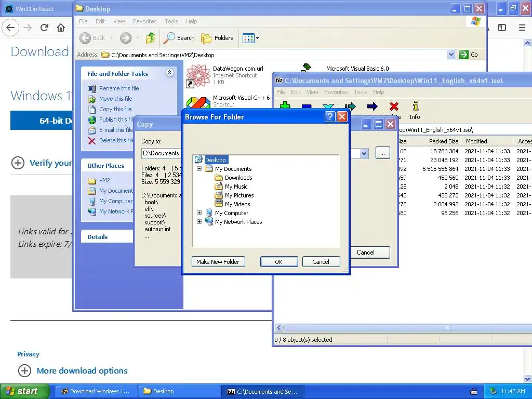Expand My Computer tree node
This screenshot has width=532, height=399.
pyautogui.click(x=199, y=212)
